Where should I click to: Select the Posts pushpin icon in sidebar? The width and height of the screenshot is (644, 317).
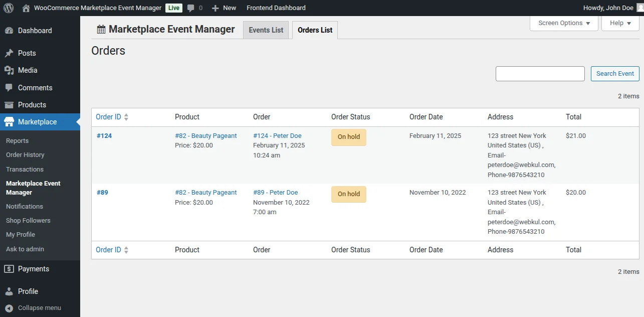[10, 53]
